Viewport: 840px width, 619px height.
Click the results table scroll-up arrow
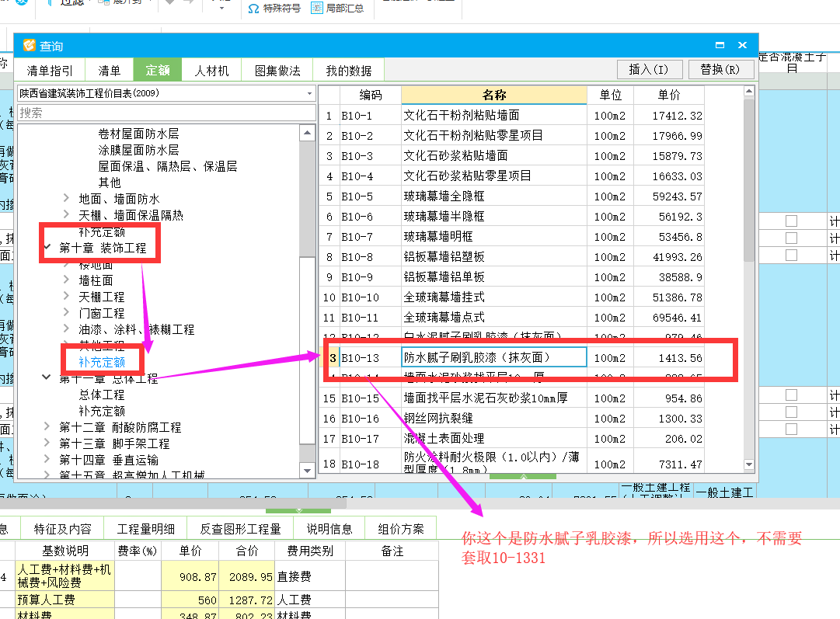click(x=749, y=92)
